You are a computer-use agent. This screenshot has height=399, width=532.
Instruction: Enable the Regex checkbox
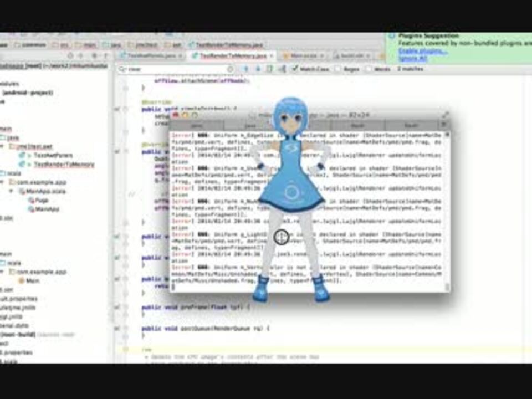pyautogui.click(x=337, y=69)
